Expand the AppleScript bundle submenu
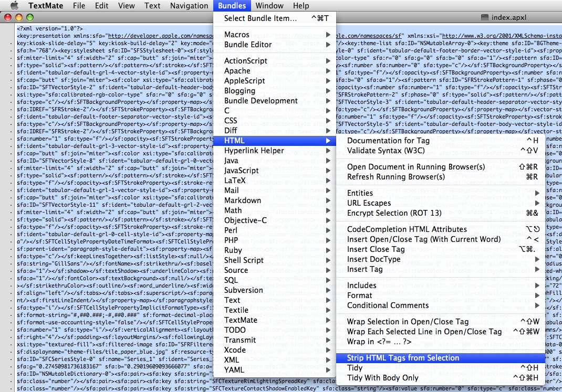Viewport: 562px width, 392px height. point(275,81)
